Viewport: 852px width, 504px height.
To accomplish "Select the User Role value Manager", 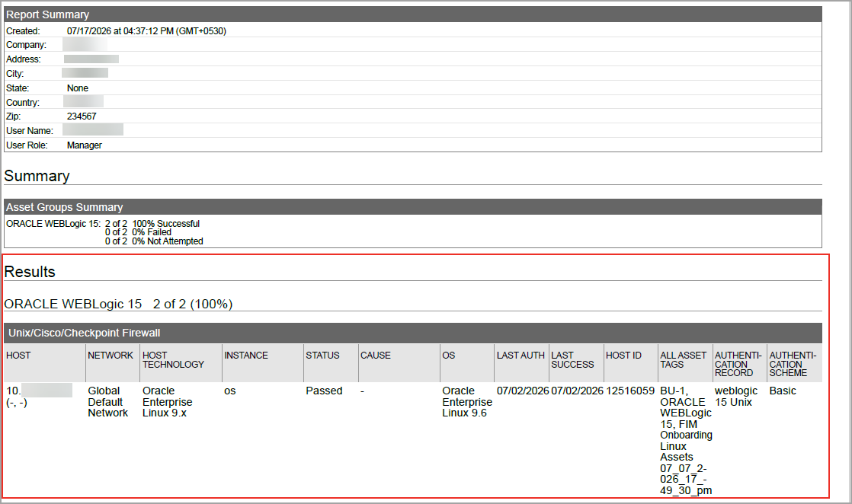I will [x=85, y=145].
